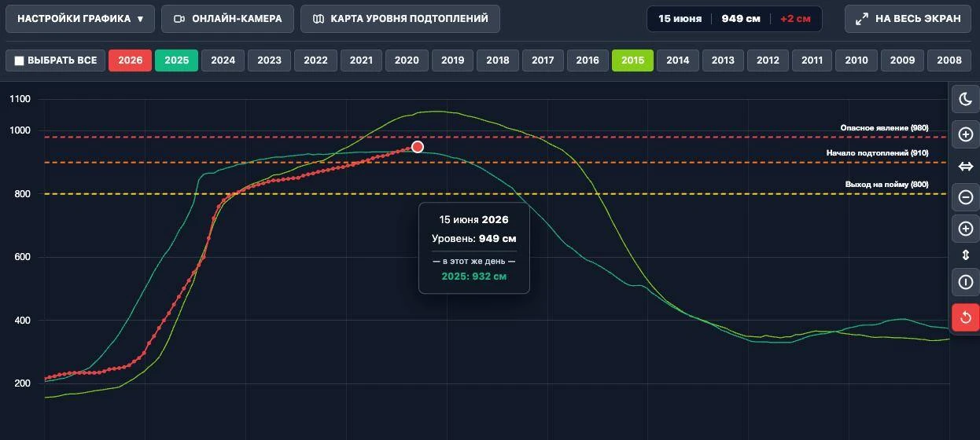Toggle the 2011 year series
Screen dimensions: 980x440
(812, 60)
